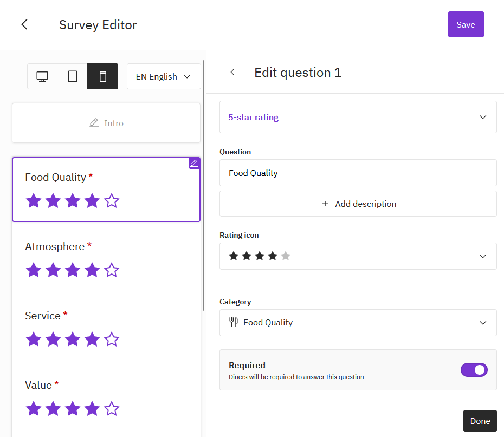Expand the 5-star rating question type dropdown

point(358,117)
